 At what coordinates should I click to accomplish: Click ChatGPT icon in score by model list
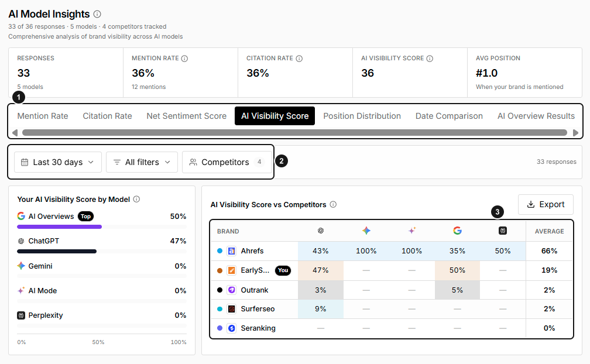click(21, 241)
